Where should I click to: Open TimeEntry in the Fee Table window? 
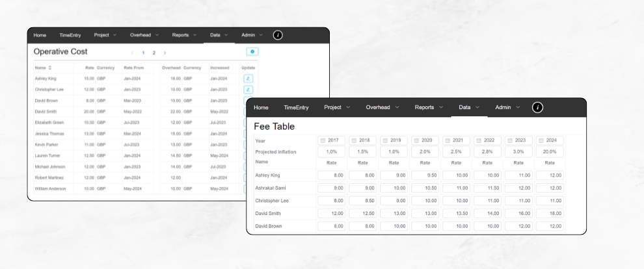(x=296, y=107)
